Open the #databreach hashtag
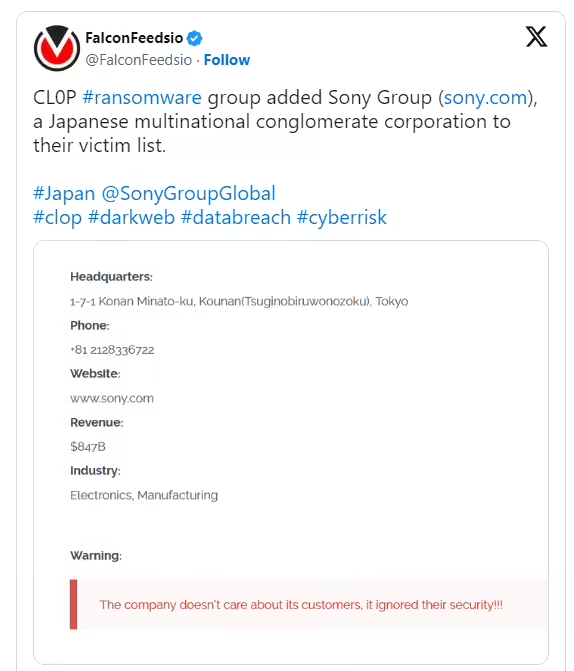The image size is (574, 671). (236, 217)
